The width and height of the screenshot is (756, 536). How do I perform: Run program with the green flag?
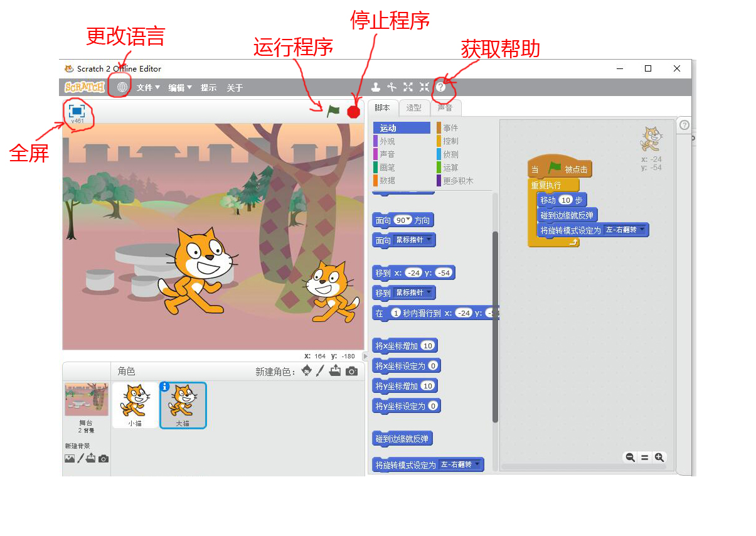(333, 111)
